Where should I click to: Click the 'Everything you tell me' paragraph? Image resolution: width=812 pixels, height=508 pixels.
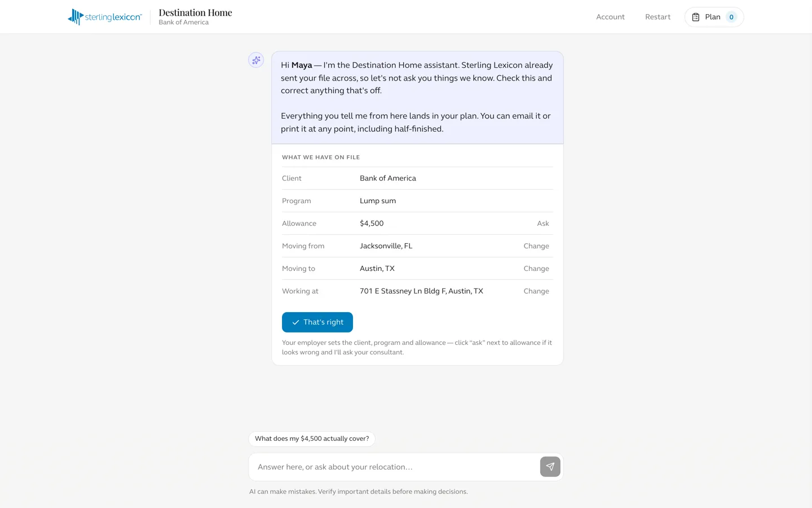(x=416, y=122)
